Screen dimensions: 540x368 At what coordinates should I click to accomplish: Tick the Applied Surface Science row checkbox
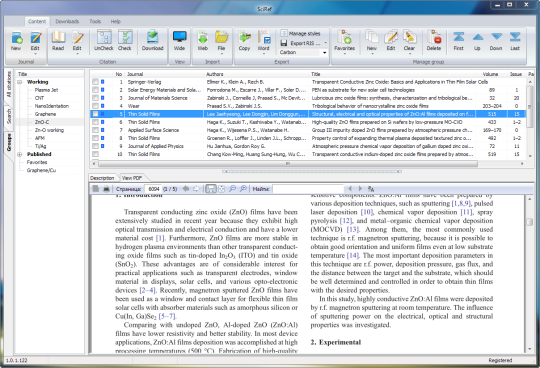pyautogui.click(x=95, y=130)
